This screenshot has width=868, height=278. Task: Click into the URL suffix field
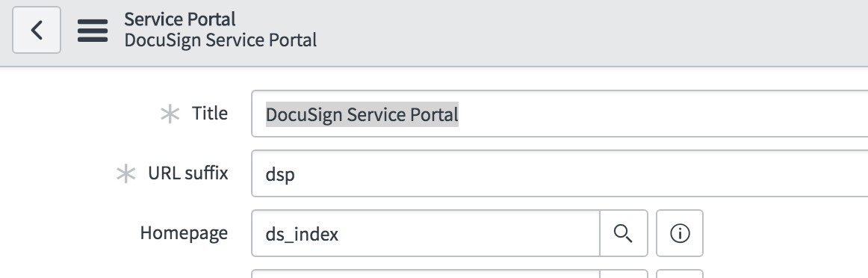tap(559, 173)
